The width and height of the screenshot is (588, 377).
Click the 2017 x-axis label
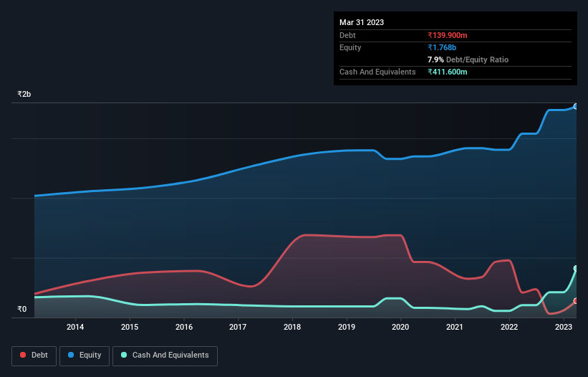click(238, 327)
